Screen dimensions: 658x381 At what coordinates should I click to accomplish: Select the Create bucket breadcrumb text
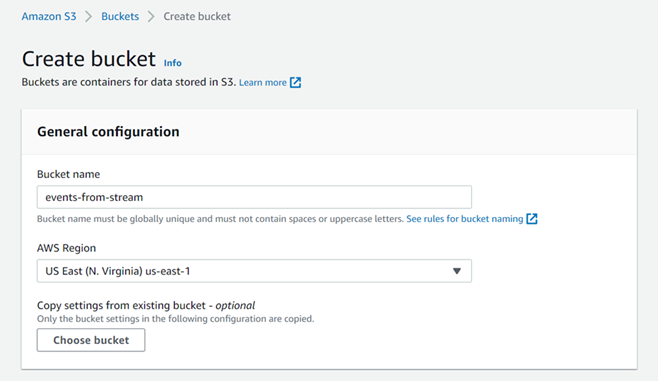point(197,16)
